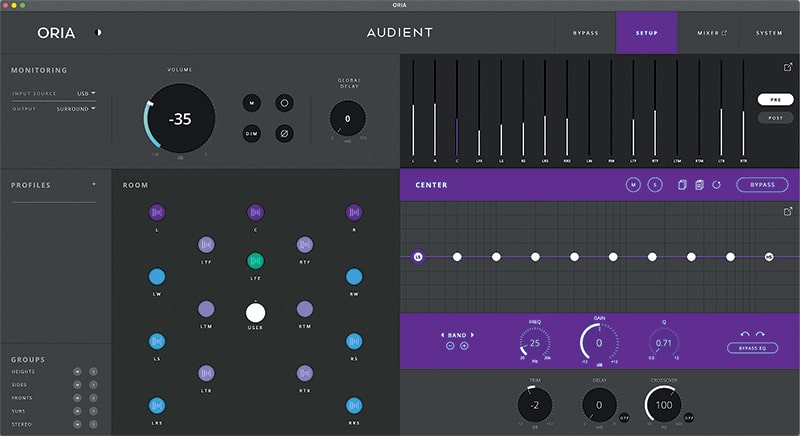Go to previous EQ band arrow

tap(442, 335)
